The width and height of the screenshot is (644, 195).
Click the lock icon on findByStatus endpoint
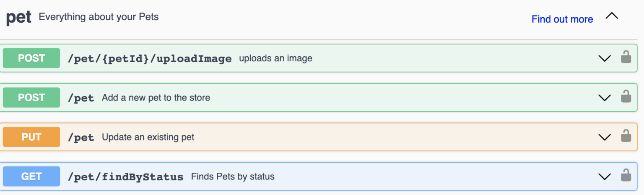click(626, 176)
